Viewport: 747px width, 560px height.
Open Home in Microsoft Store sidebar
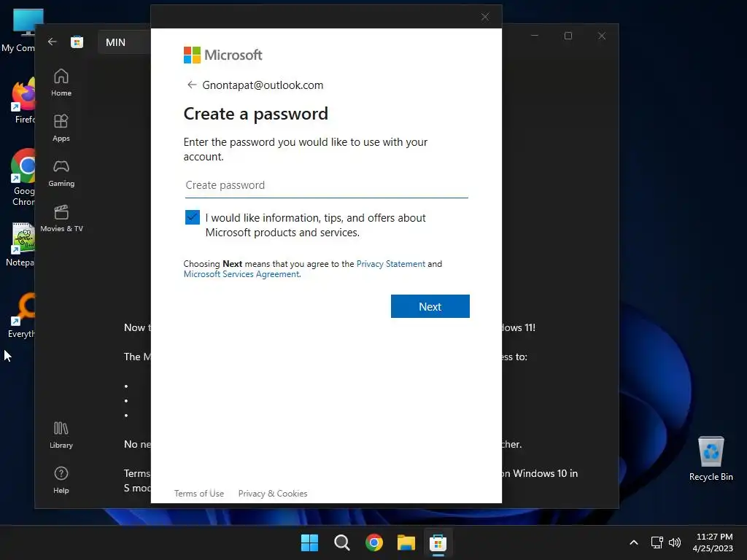click(61, 83)
